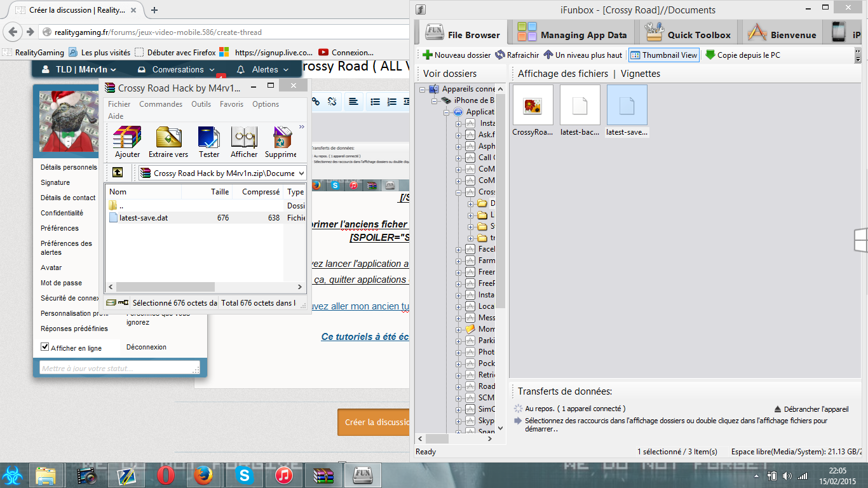
Task: Expand the Skype app tree node
Action: pyautogui.click(x=459, y=421)
